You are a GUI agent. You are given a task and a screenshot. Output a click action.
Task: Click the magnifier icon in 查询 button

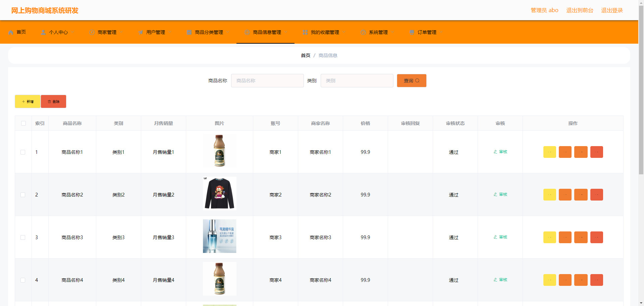[x=417, y=81]
